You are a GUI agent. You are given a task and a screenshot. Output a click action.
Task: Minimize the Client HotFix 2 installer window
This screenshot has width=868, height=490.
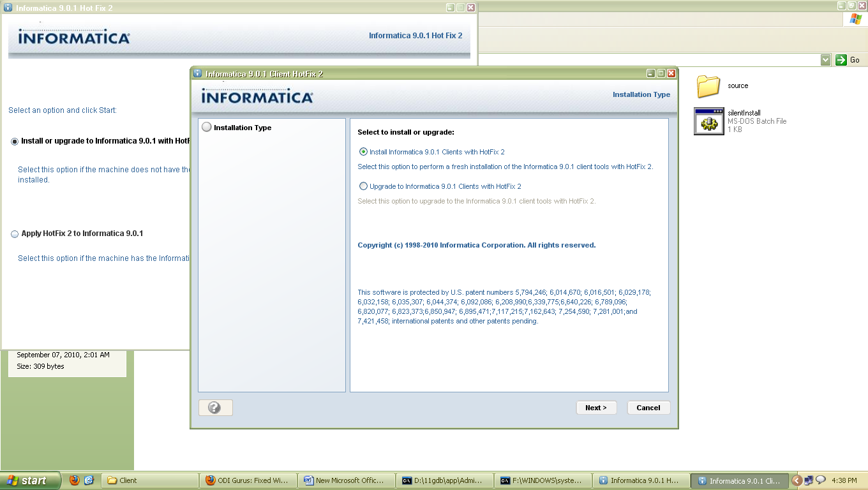point(651,73)
